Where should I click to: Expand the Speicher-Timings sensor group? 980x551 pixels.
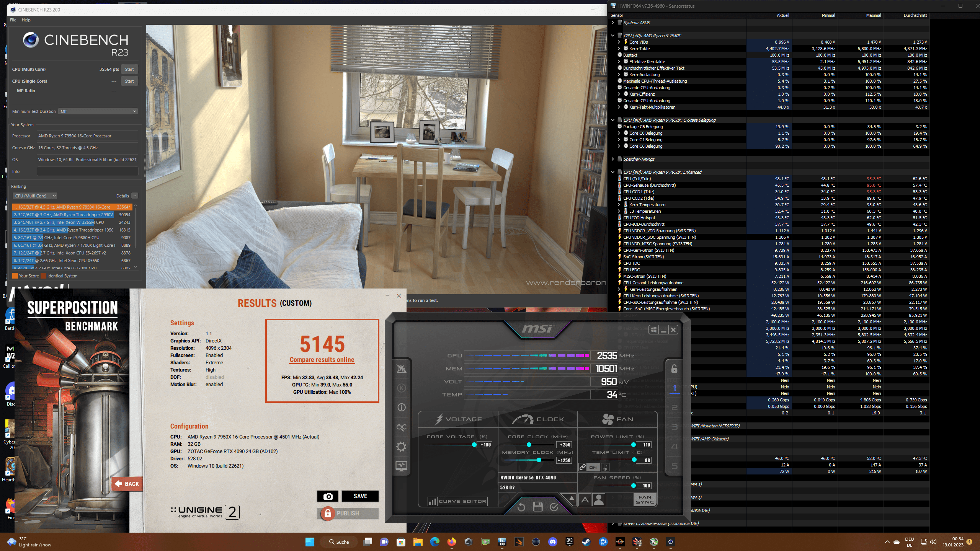(613, 159)
